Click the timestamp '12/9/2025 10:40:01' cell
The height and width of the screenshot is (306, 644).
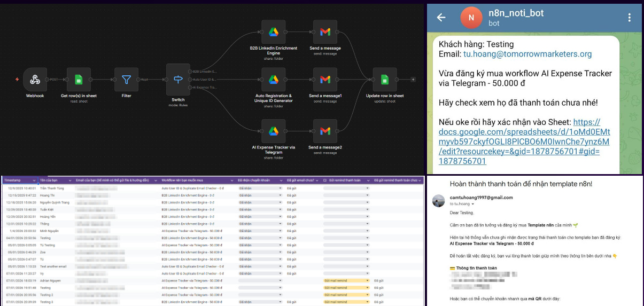tap(21, 188)
